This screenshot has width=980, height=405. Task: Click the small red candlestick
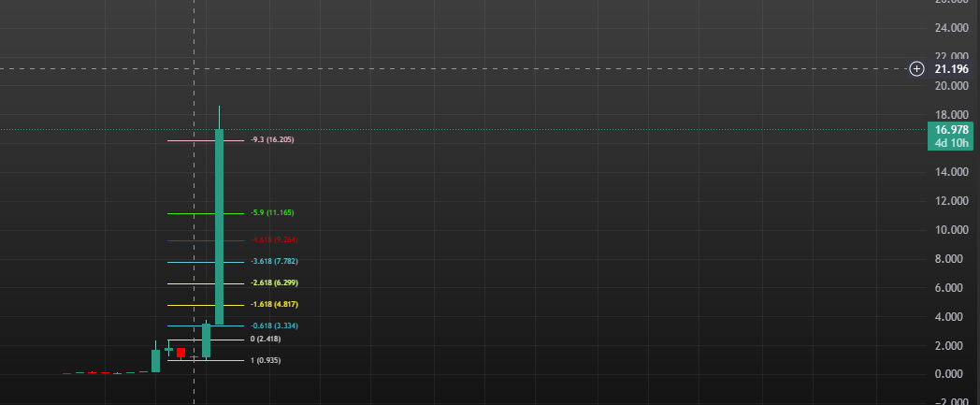[180, 353]
